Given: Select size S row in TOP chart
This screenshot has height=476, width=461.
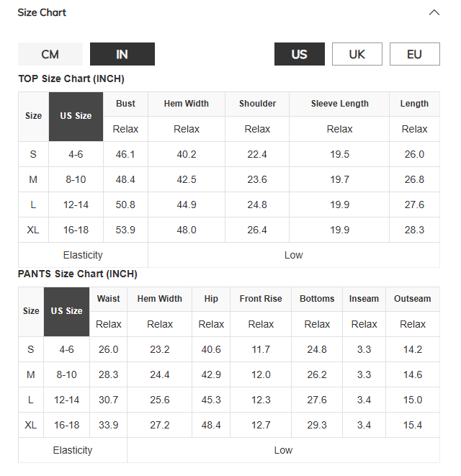Looking at the screenshot, I should coord(229,154).
